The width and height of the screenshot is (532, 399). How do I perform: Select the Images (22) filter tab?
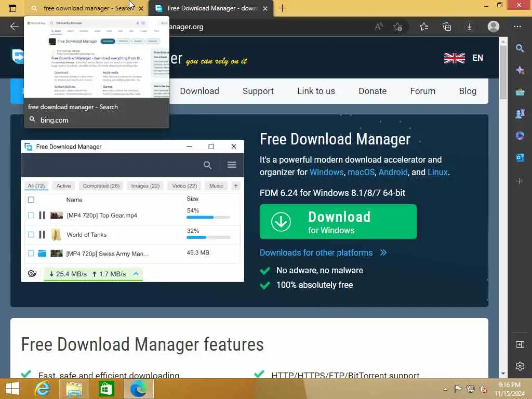[x=145, y=186]
